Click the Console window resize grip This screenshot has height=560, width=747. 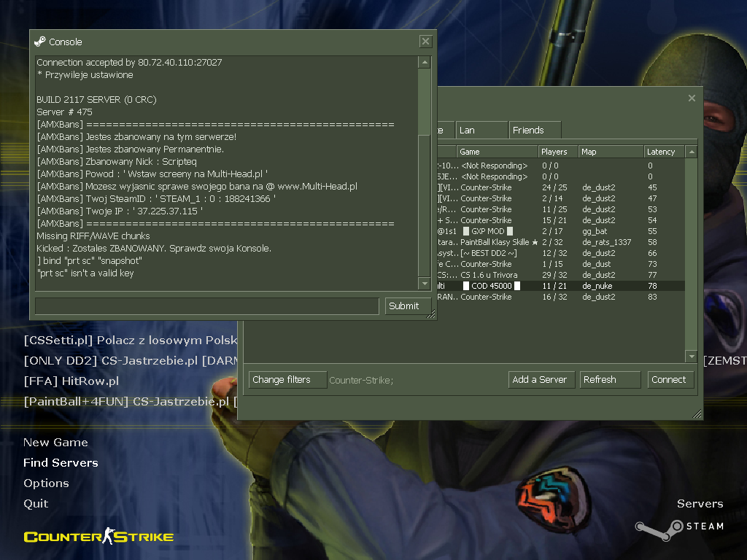click(431, 315)
